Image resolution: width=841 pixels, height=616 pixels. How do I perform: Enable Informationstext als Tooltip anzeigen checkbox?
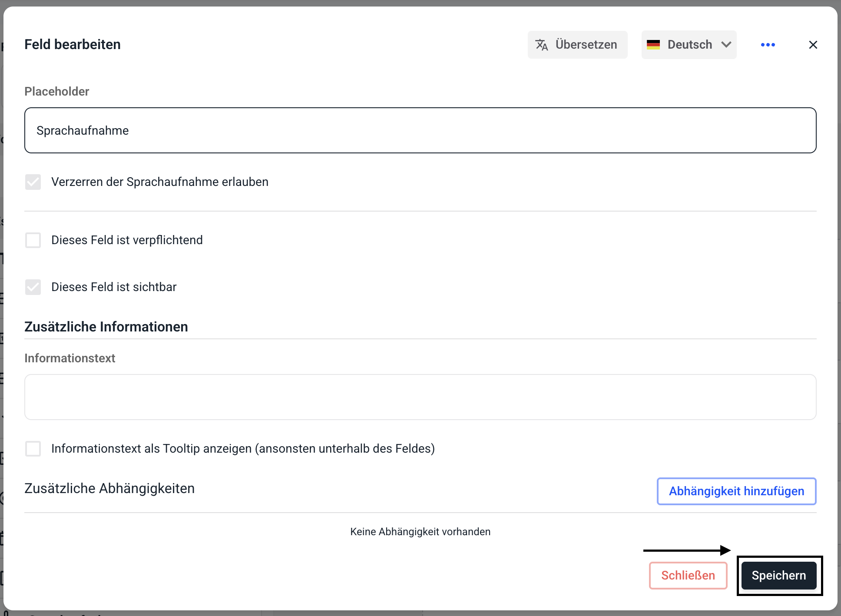pyautogui.click(x=33, y=449)
